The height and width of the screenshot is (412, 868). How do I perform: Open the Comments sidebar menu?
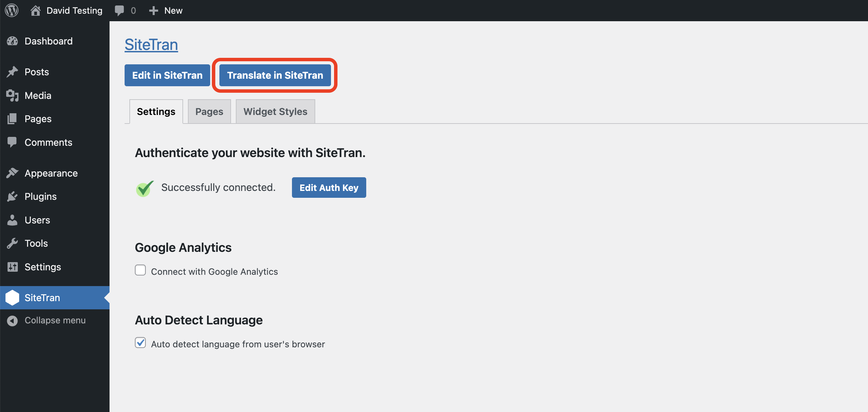point(55,142)
